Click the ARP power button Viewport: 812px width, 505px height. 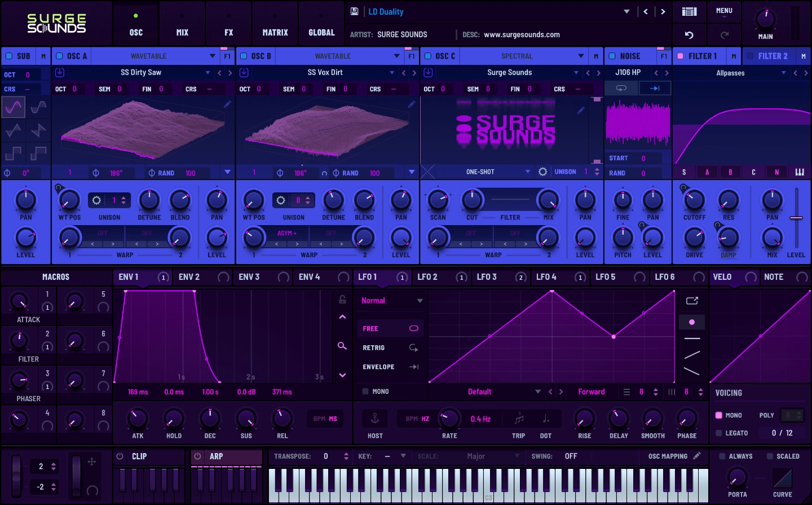coord(197,456)
